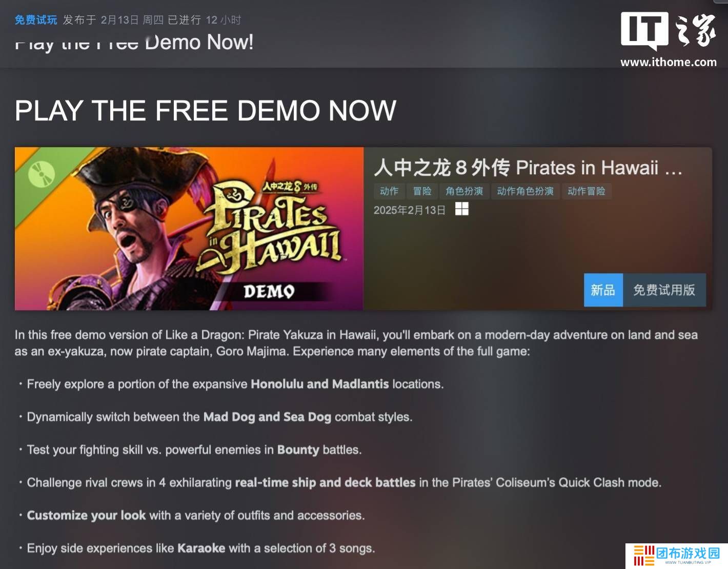This screenshot has width=728, height=569.
Task: Click the 免费试玩 event label
Action: click(x=36, y=20)
